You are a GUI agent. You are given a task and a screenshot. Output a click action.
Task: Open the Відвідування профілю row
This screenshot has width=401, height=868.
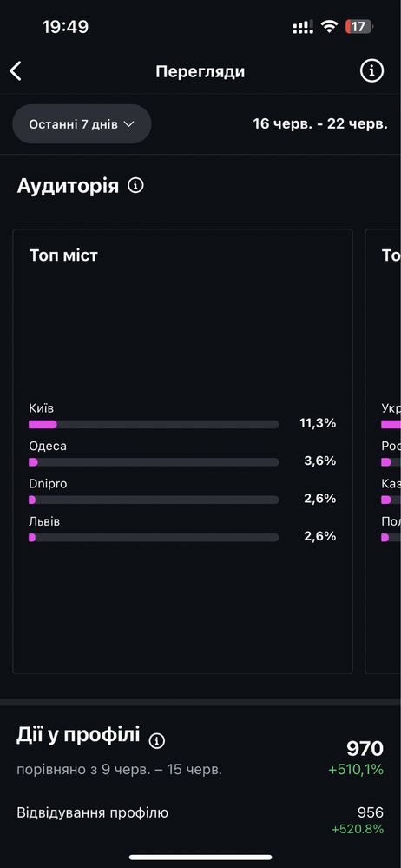(200, 820)
